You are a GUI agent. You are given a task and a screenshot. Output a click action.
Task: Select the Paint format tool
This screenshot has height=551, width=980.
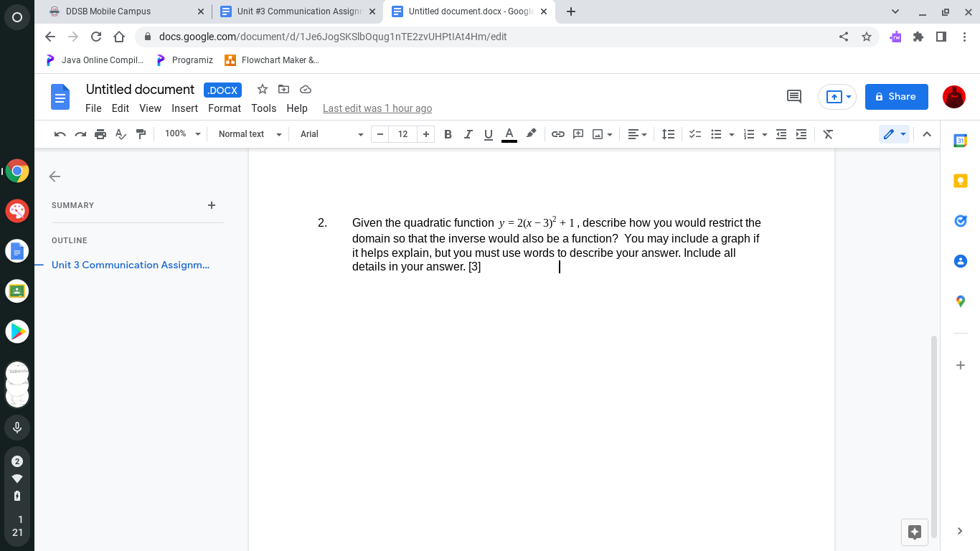[x=141, y=134]
